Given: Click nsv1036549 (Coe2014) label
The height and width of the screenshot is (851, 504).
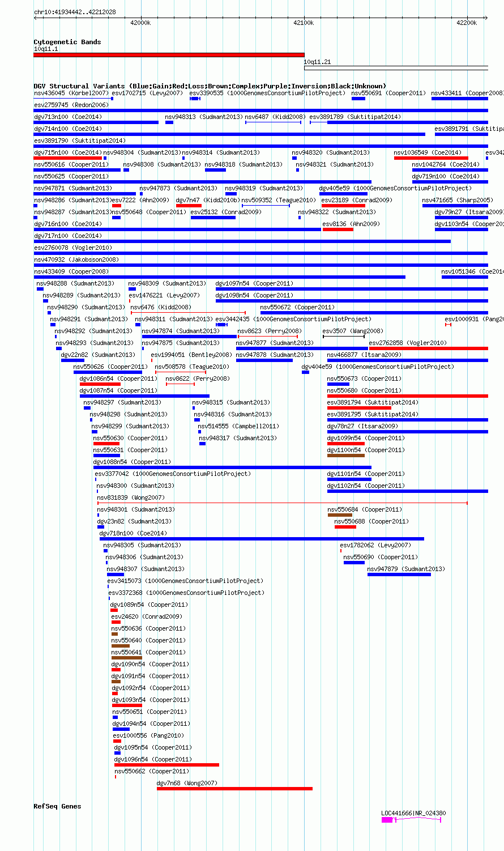Looking at the screenshot, I should click(x=428, y=152).
